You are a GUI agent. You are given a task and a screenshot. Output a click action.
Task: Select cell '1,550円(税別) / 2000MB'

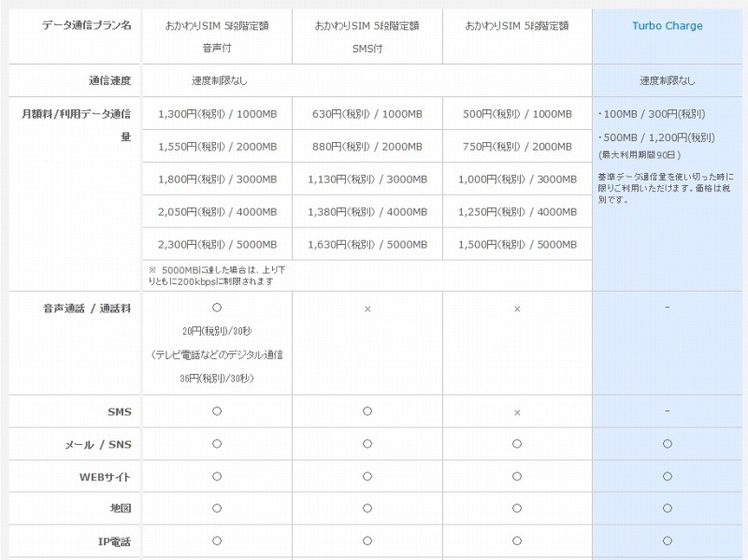click(x=218, y=147)
